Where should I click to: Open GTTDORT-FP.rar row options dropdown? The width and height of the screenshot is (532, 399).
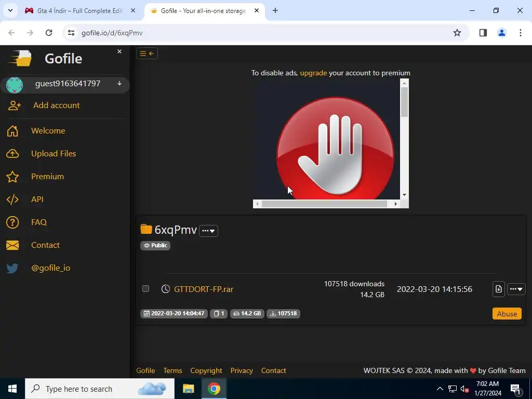point(516,289)
